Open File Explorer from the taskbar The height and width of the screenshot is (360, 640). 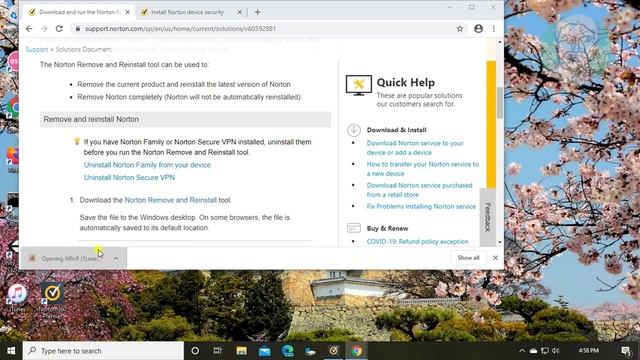click(241, 351)
